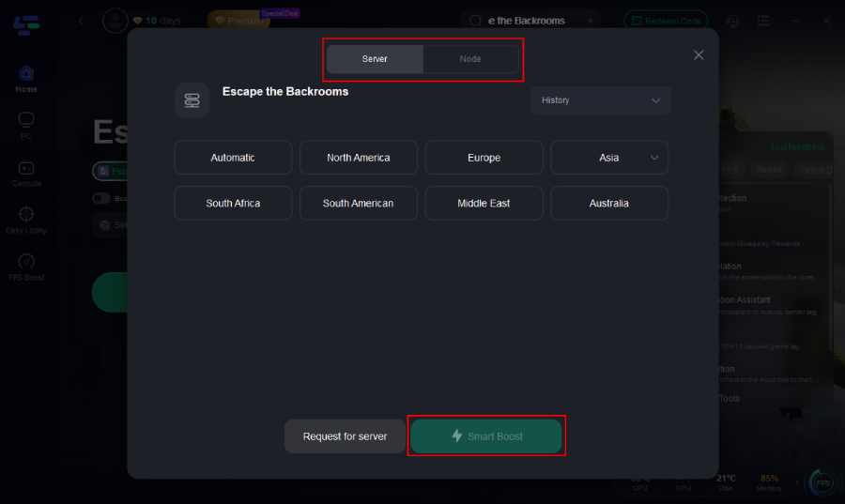Open the PC section icon
Viewport: 845px width, 504px height.
pyautogui.click(x=26, y=120)
